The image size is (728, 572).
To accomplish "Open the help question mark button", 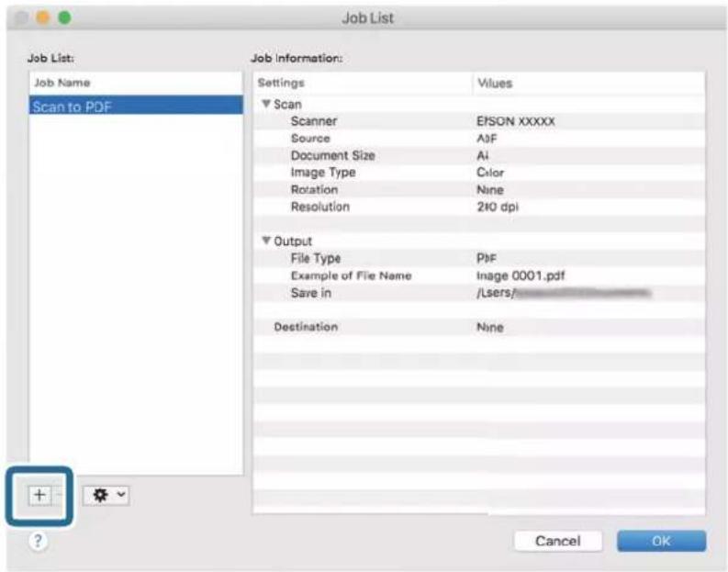I will pyautogui.click(x=38, y=541).
